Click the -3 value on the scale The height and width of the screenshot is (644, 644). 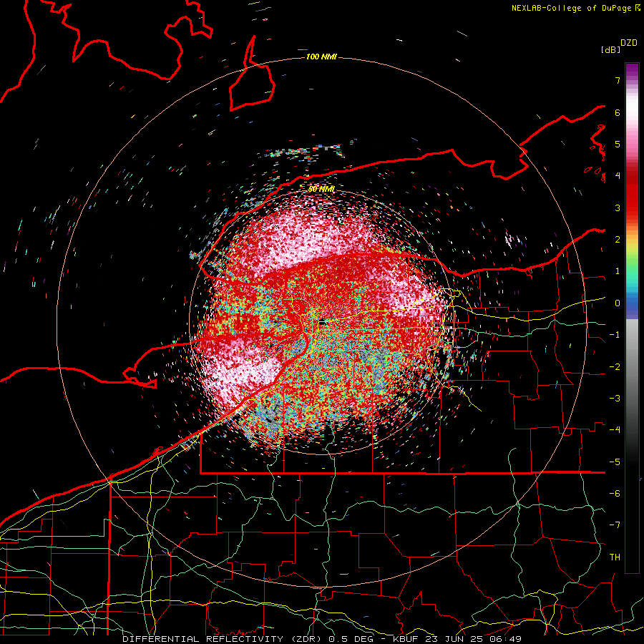(615, 399)
